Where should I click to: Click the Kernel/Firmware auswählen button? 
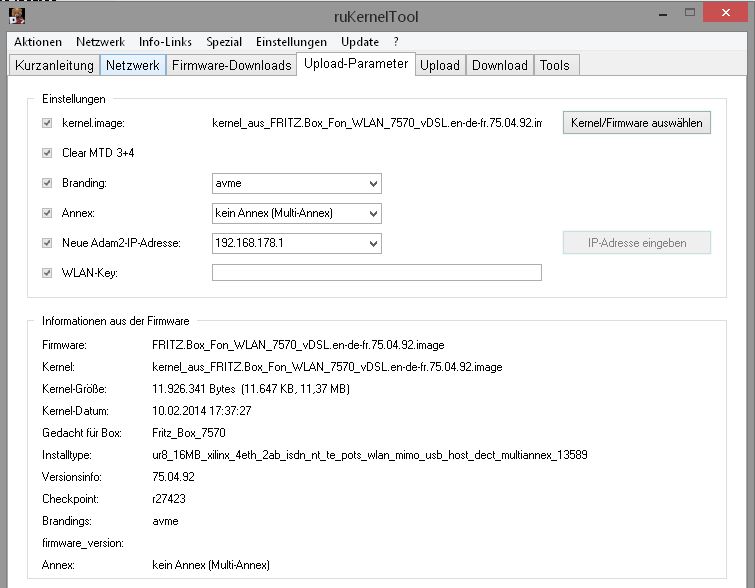coord(637,122)
